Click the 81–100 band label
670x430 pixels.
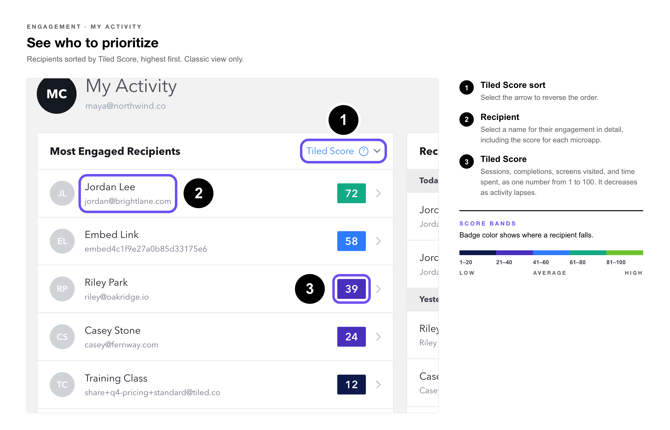tap(616, 262)
